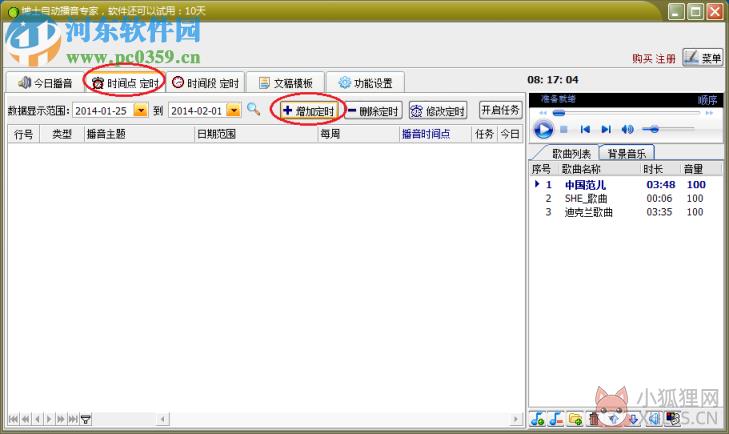Image resolution: width=729 pixels, height=434 pixels.
Task: Open the 功能设置 tab
Action: coord(365,83)
